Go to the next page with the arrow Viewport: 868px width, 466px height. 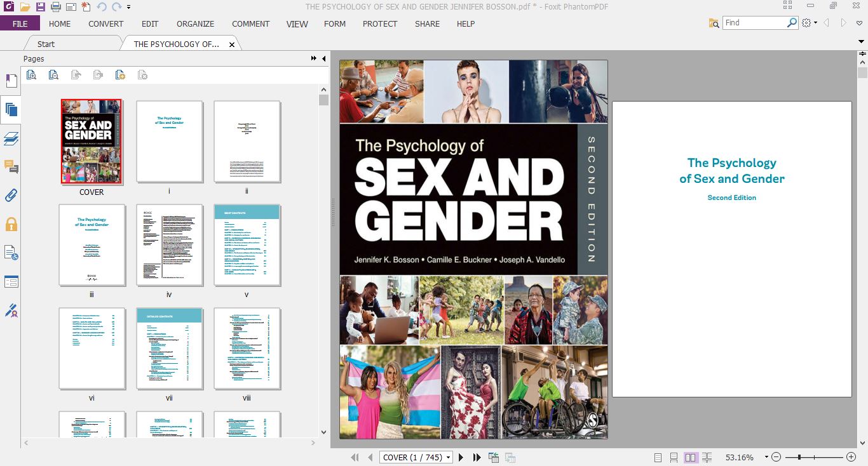(x=461, y=457)
